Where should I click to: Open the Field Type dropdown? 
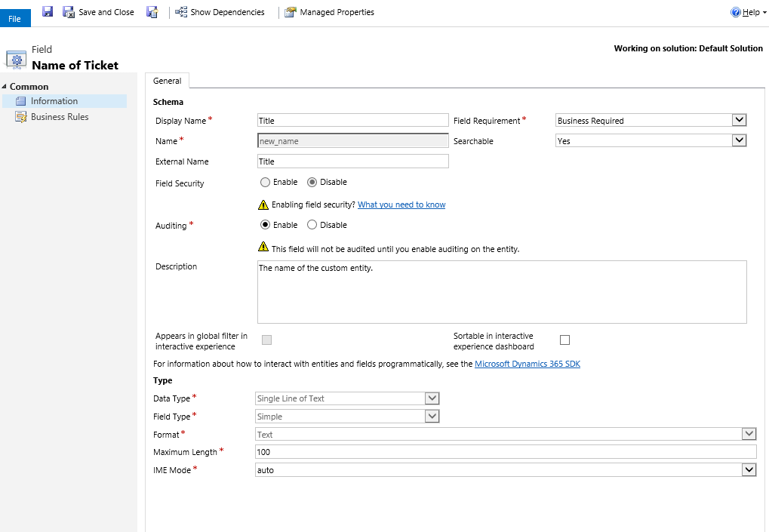pyautogui.click(x=347, y=417)
